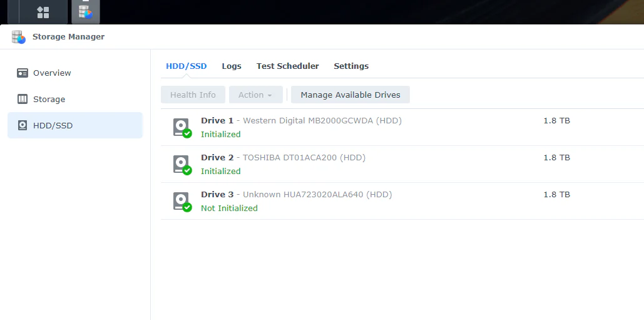Click the Drive 1 disk icon
Image resolution: width=644 pixels, height=320 pixels.
point(181,127)
